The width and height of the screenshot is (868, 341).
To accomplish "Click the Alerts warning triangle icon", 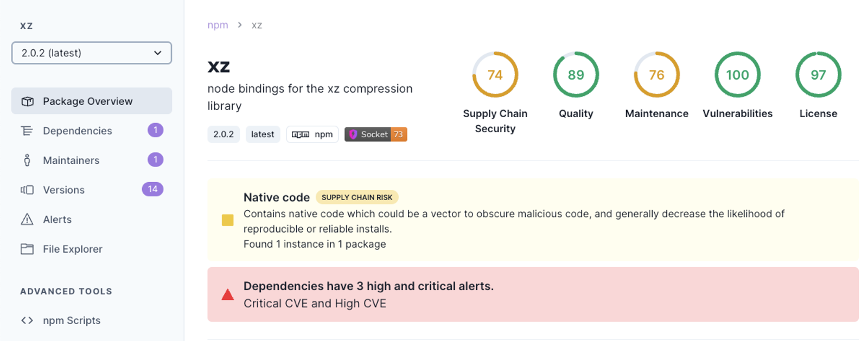I will coord(27,219).
